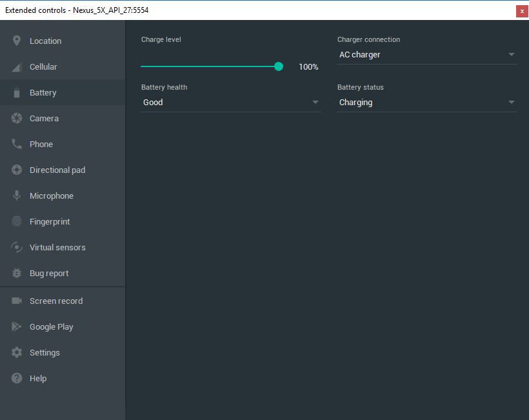
Task: Open Battery status dropdown showing Charging
Action: pyautogui.click(x=427, y=103)
